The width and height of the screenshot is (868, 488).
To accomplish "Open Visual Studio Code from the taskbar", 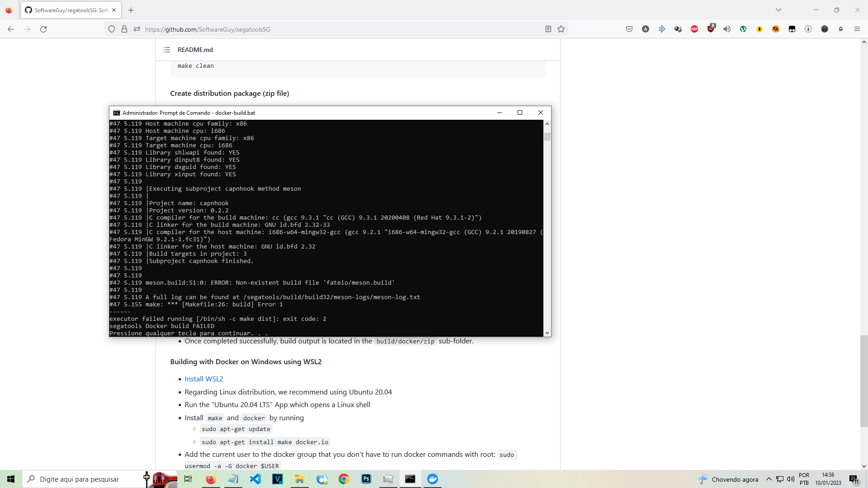I will tap(256, 479).
